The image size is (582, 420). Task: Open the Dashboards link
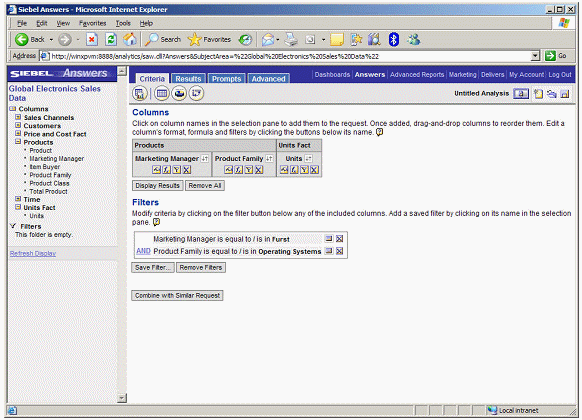[332, 75]
